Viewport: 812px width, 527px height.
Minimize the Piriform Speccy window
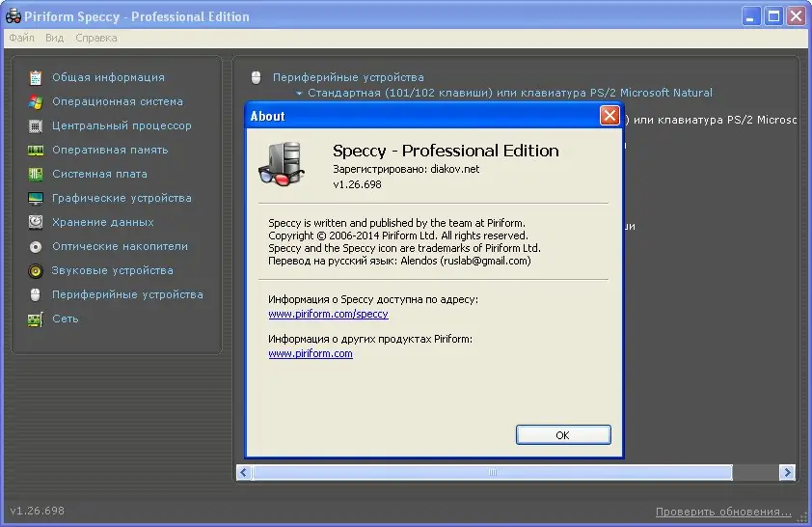pyautogui.click(x=750, y=16)
